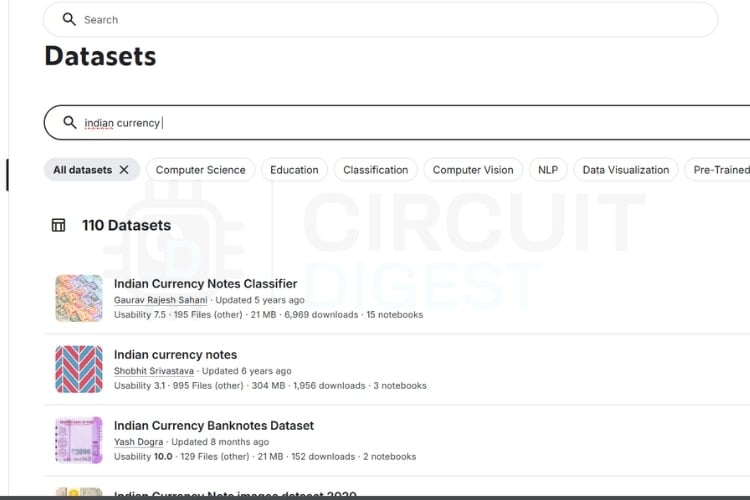
Task: Select the NLP filter tag
Action: 547,170
